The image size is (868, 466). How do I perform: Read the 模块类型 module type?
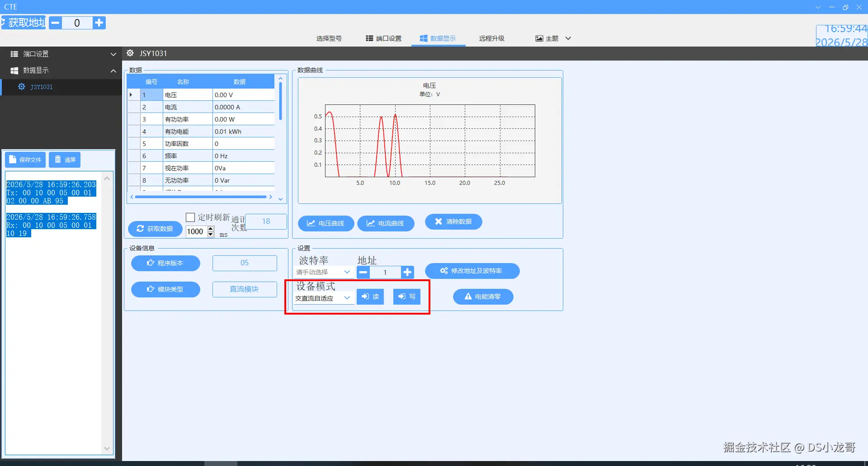coord(165,289)
